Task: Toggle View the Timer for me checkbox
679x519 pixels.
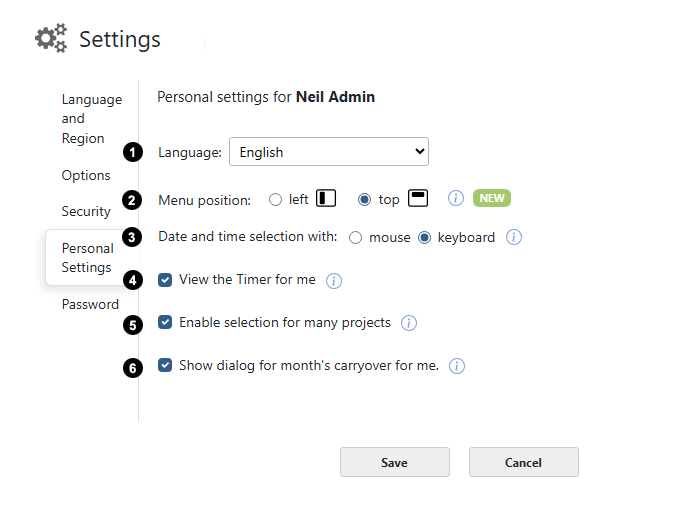Action: click(x=165, y=280)
